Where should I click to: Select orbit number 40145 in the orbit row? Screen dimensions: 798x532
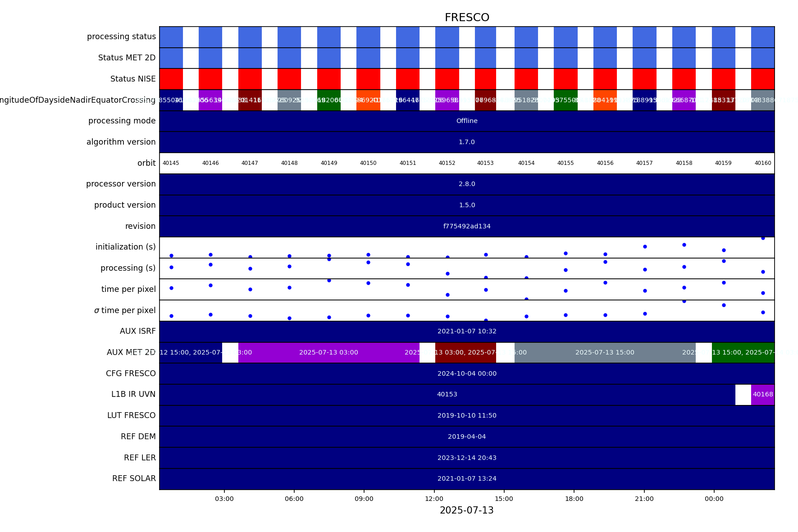171,163
